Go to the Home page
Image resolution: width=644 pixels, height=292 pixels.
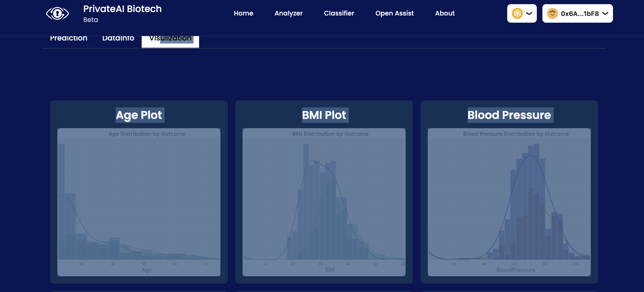point(243,13)
